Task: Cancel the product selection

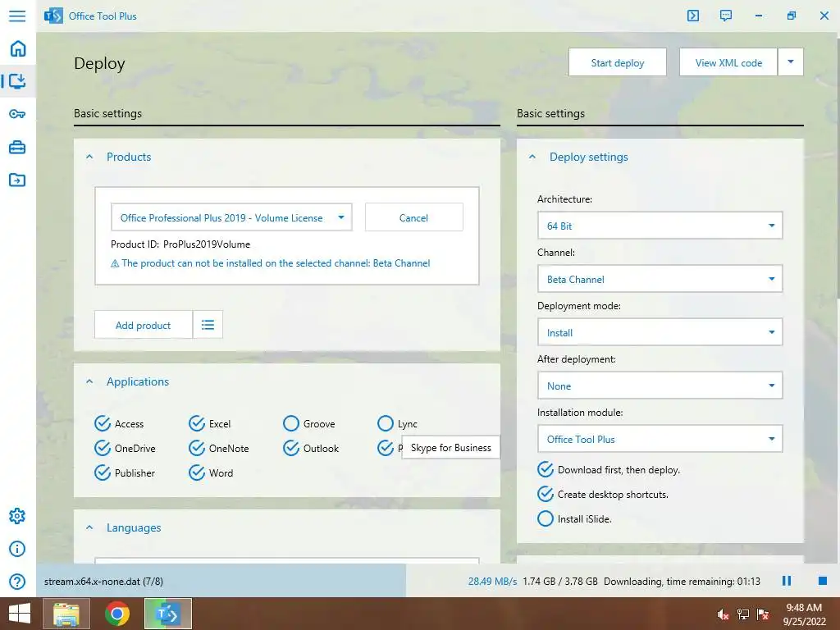Action: pos(413,217)
